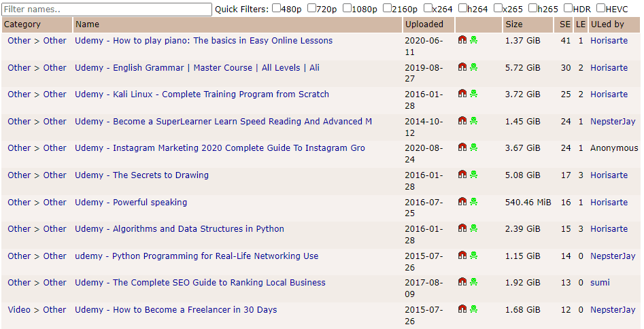The image size is (644, 329).
Task: Enable the x265 quick filter
Action: point(498,7)
